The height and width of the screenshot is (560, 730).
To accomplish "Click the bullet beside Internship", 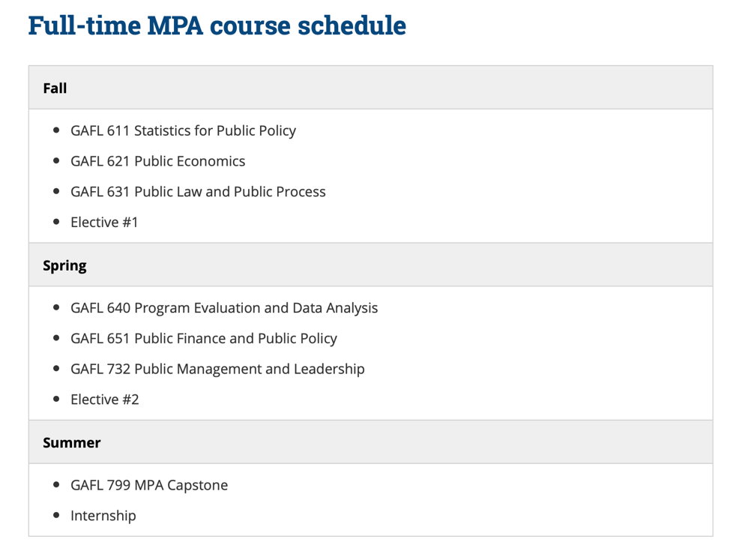I will 56,515.
